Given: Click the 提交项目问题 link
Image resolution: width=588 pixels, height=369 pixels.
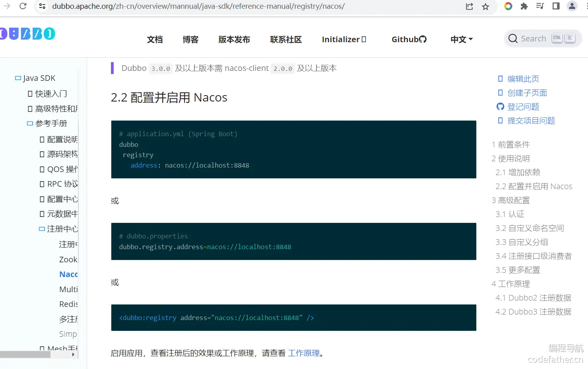Looking at the screenshot, I should 531,121.
